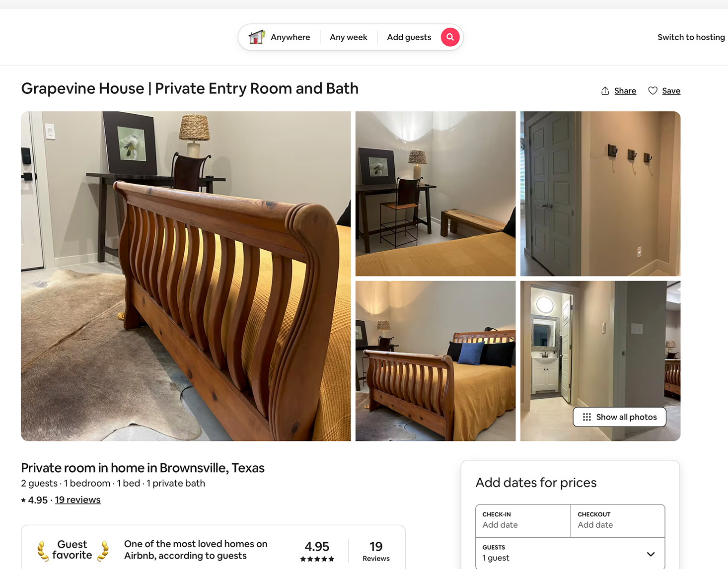The height and width of the screenshot is (569, 728).
Task: Expand the Guests dropdown chevron
Action: 651,554
